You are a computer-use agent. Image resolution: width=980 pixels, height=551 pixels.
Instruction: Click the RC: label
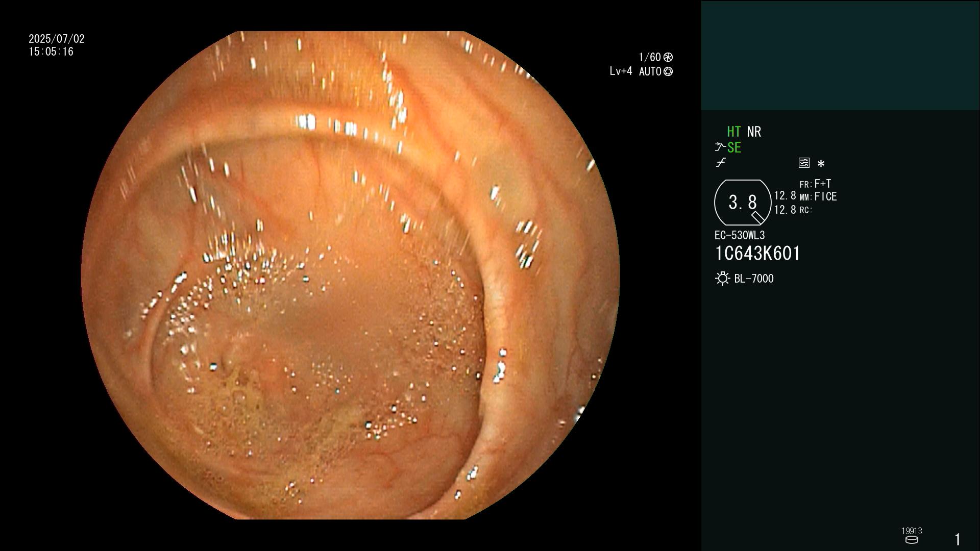coord(806,210)
